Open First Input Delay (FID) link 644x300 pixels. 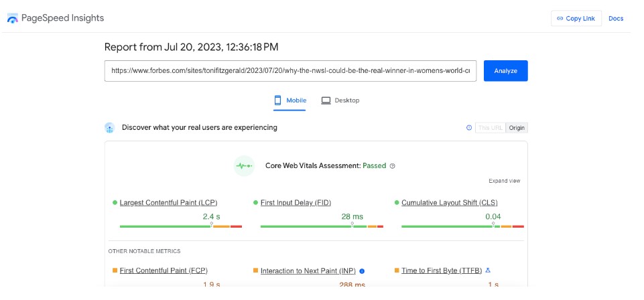click(x=296, y=202)
